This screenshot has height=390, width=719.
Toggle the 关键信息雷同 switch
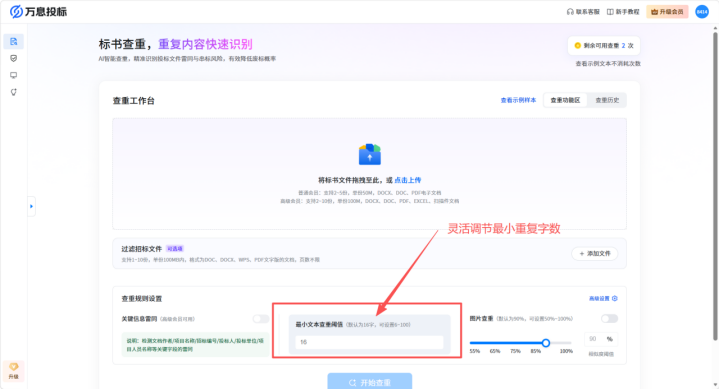pyautogui.click(x=261, y=319)
